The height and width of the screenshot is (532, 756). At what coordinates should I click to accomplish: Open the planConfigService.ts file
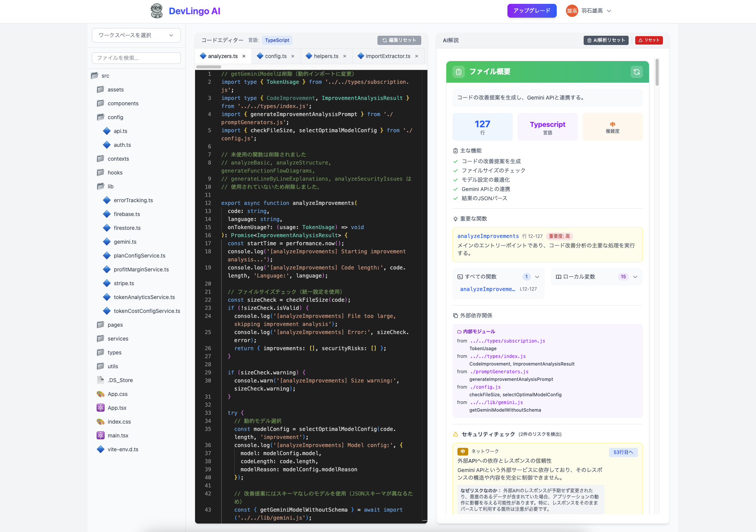tap(139, 255)
